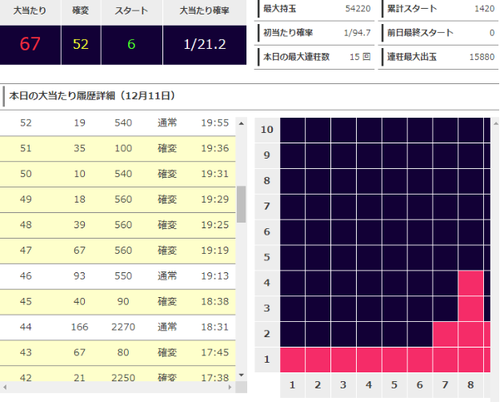This screenshot has height=406, width=500.
Task: Click the history list scroll-up arrow
Action: click(241, 124)
